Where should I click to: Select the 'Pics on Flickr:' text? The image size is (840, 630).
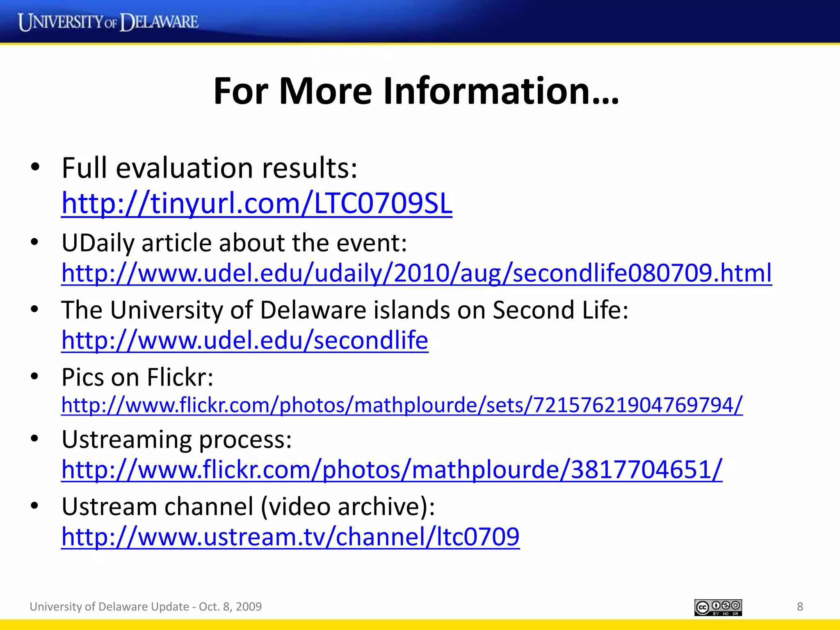coord(137,377)
